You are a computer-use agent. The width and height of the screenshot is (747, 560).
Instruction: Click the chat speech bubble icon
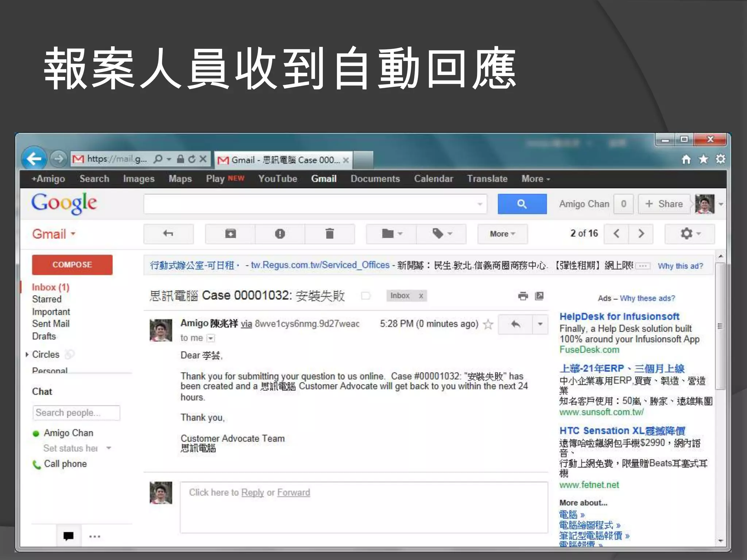(69, 536)
